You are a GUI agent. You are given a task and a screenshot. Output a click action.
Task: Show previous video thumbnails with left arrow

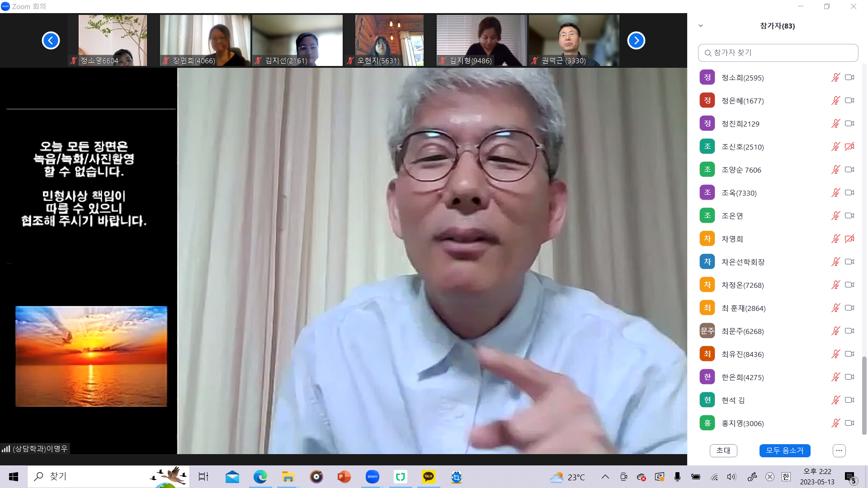(x=51, y=41)
